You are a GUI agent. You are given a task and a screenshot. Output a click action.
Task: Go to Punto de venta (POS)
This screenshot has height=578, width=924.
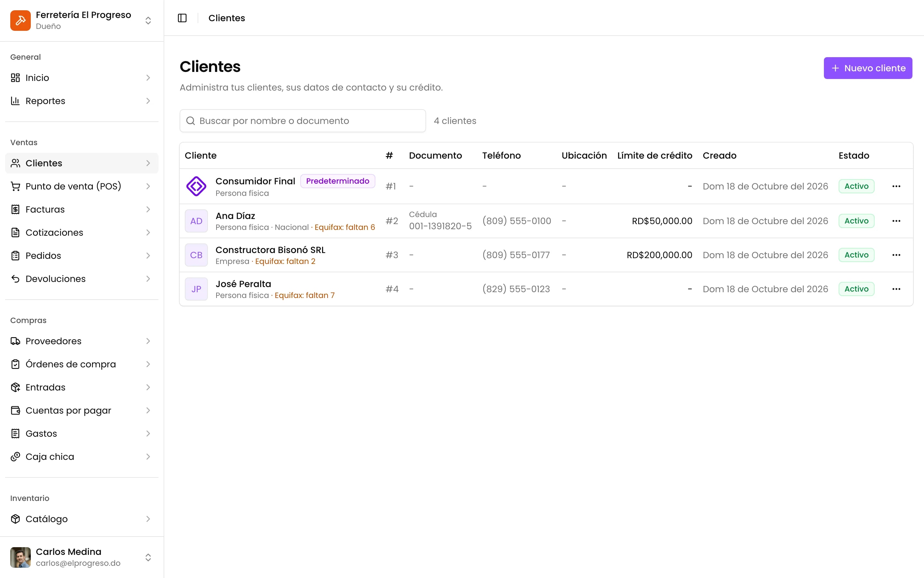[82, 186]
